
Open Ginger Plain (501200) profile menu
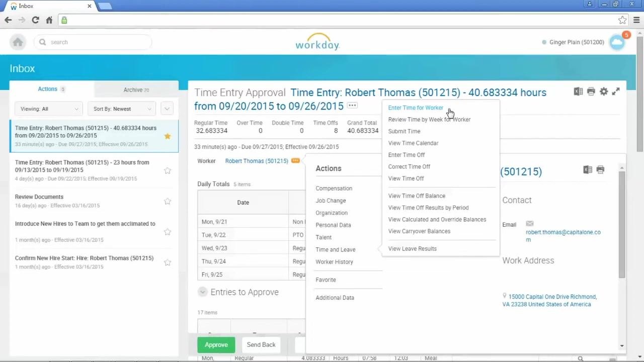point(577,42)
